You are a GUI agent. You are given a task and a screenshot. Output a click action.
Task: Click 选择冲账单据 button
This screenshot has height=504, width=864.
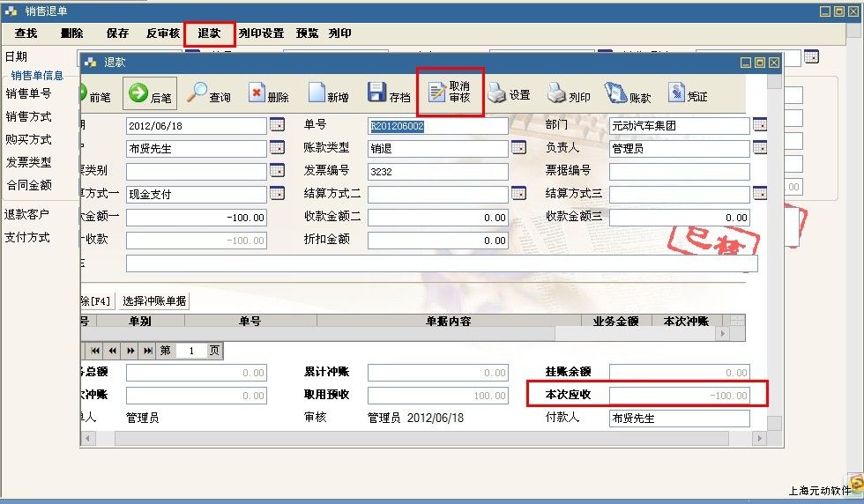154,300
